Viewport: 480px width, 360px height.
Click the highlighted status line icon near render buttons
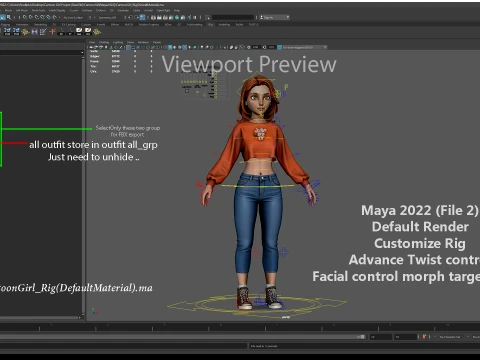[142, 17]
